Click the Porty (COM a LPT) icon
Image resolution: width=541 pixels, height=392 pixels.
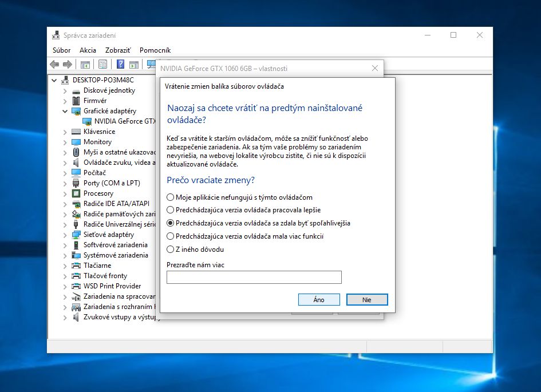[76, 183]
